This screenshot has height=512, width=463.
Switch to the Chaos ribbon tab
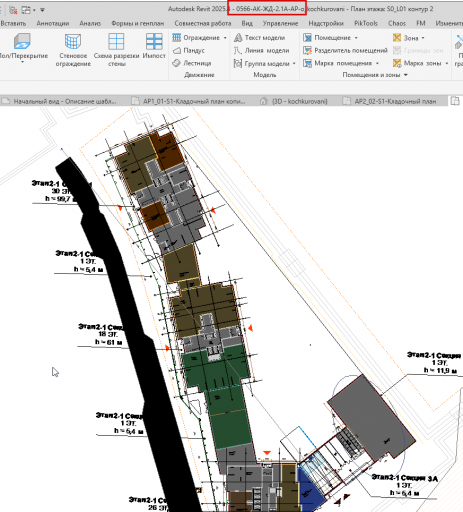pyautogui.click(x=397, y=23)
